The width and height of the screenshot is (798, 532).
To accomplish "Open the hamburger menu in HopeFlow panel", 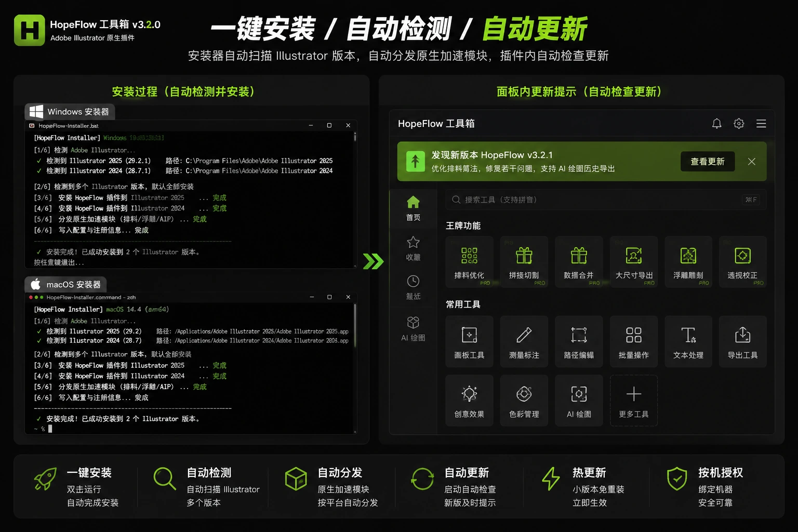I will tap(761, 124).
